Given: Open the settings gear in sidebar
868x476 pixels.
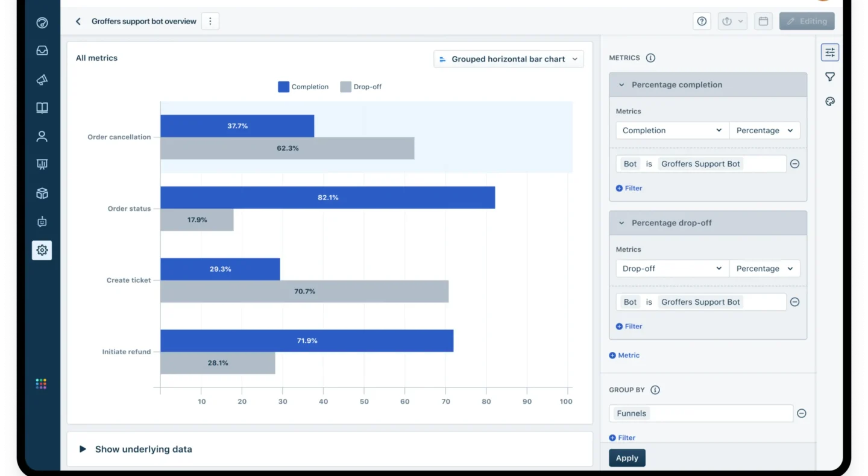Looking at the screenshot, I should pos(42,250).
